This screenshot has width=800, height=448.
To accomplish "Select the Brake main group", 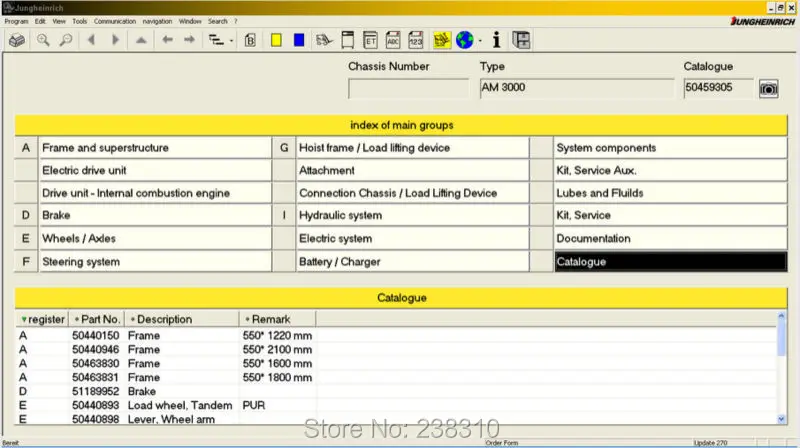I will click(155, 215).
